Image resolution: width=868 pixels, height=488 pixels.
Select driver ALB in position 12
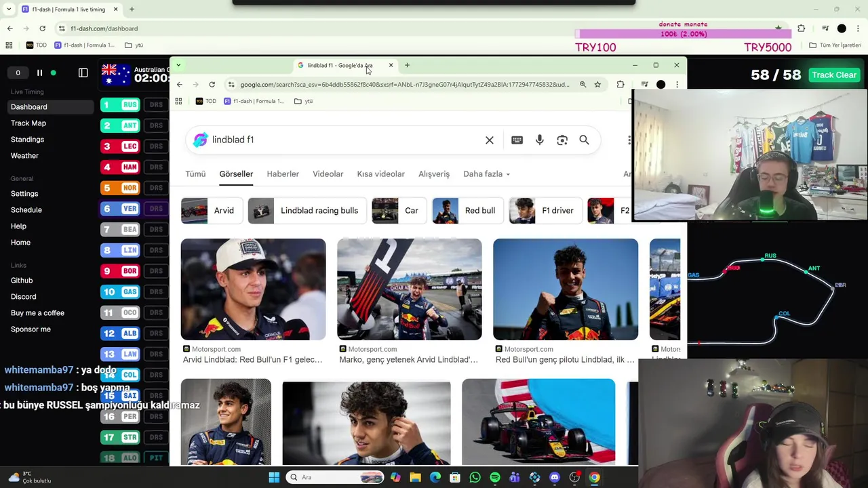coord(120,333)
